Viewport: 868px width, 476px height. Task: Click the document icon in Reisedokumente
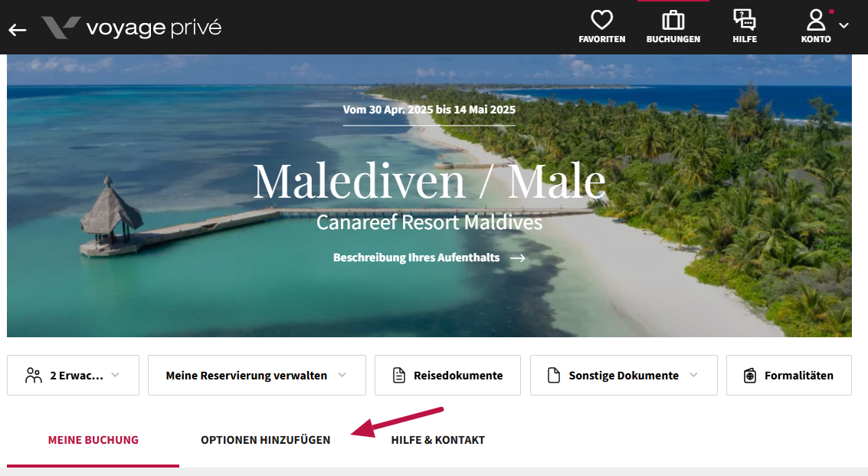[x=399, y=375]
